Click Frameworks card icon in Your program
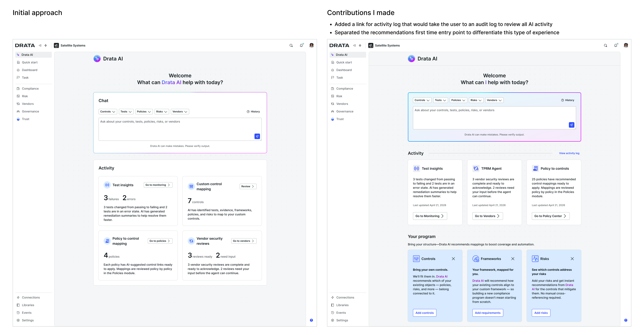 tap(476, 259)
